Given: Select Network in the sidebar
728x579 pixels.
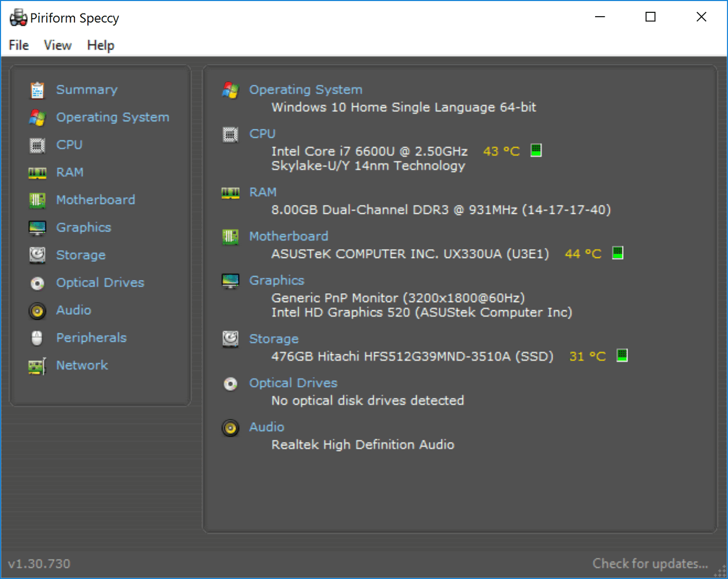Looking at the screenshot, I should tap(82, 365).
